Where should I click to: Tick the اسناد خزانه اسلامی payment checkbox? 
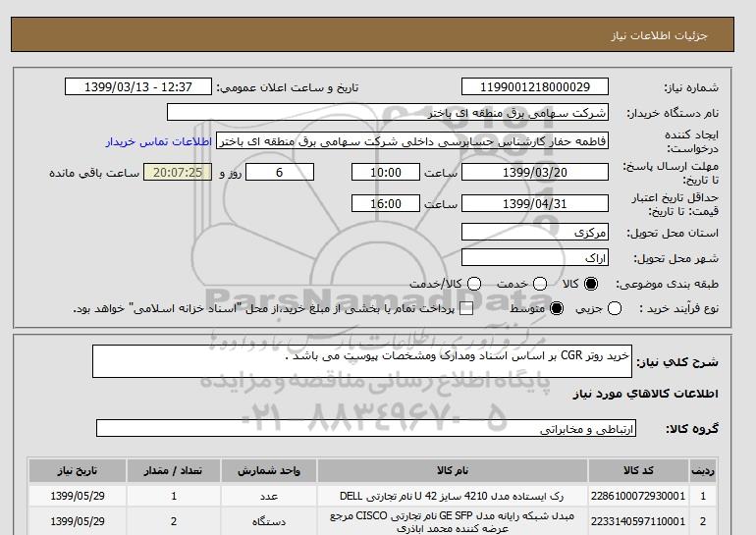(x=466, y=308)
